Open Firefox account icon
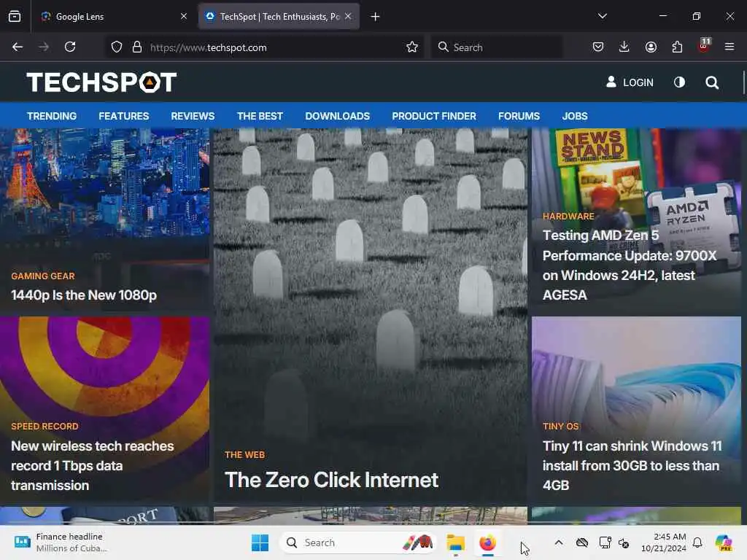 point(651,47)
